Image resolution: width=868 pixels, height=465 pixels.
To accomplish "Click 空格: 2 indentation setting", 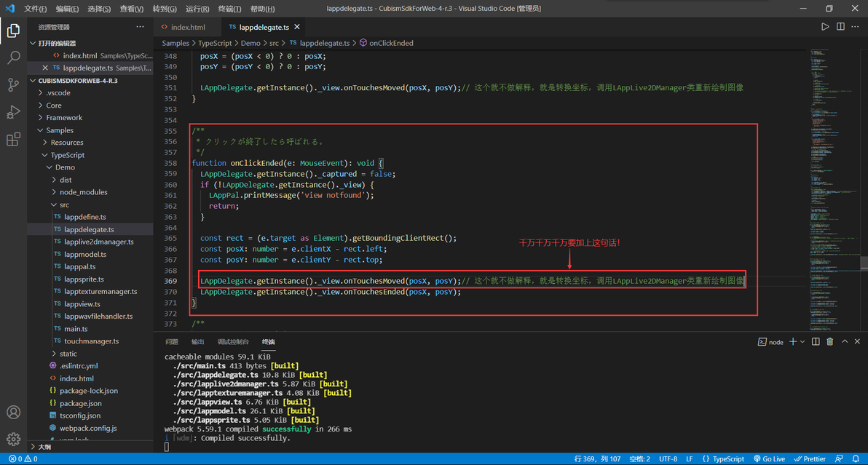I will coord(639,459).
